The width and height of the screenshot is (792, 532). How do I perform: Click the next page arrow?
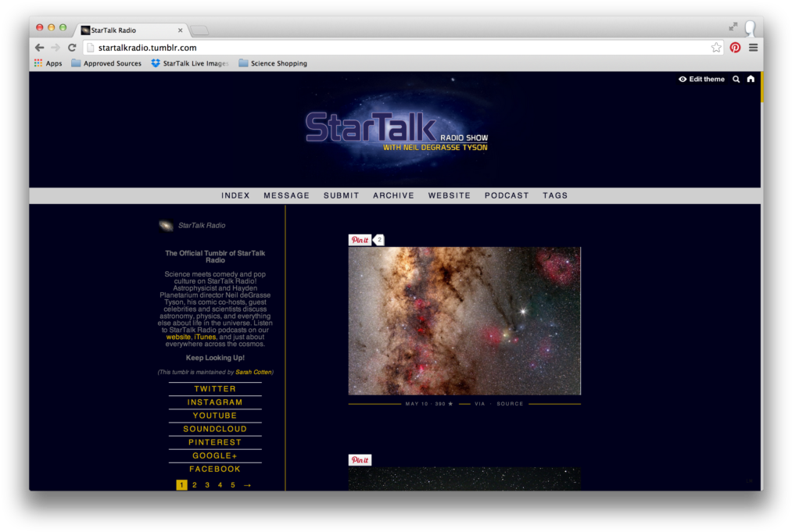point(248,485)
